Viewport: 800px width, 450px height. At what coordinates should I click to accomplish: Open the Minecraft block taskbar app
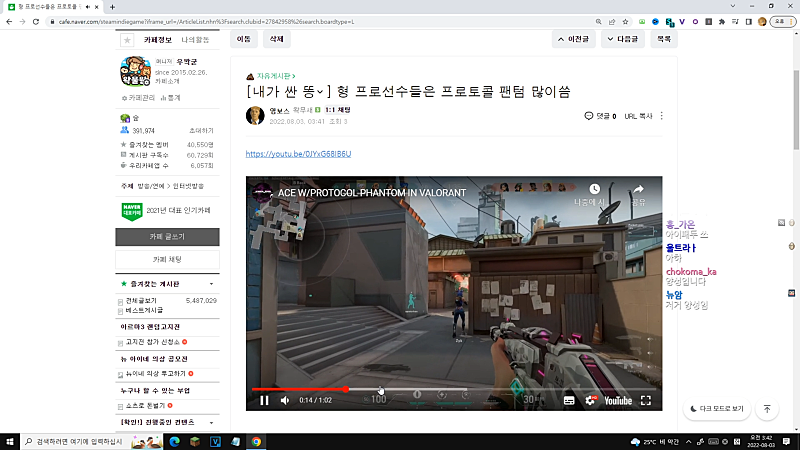click(x=195, y=441)
